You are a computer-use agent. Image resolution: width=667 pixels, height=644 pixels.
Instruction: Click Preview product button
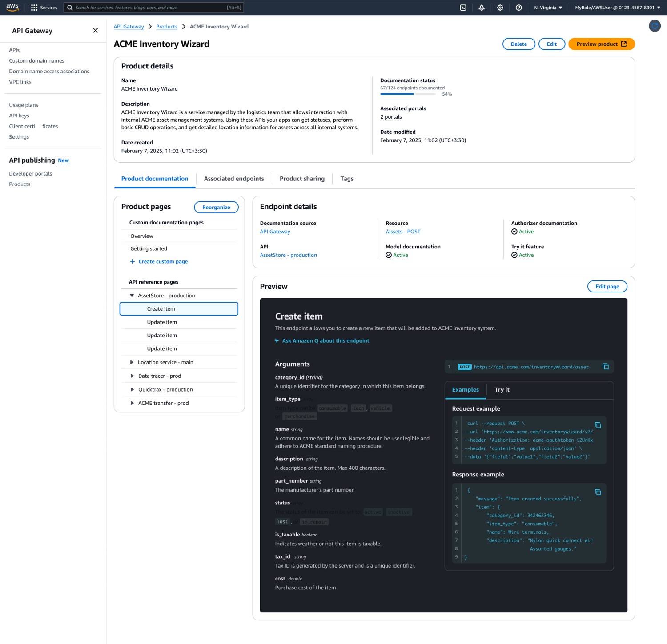pos(602,44)
